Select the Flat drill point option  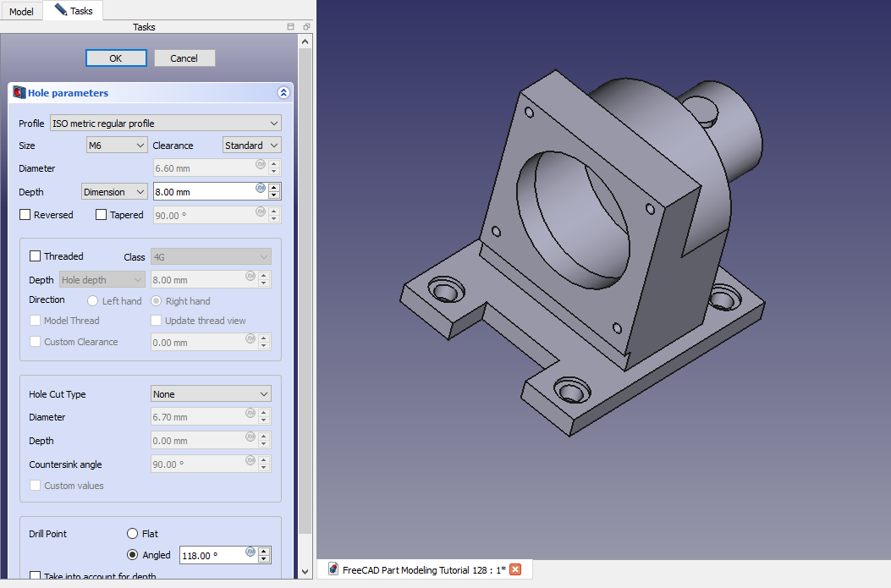pyautogui.click(x=132, y=534)
